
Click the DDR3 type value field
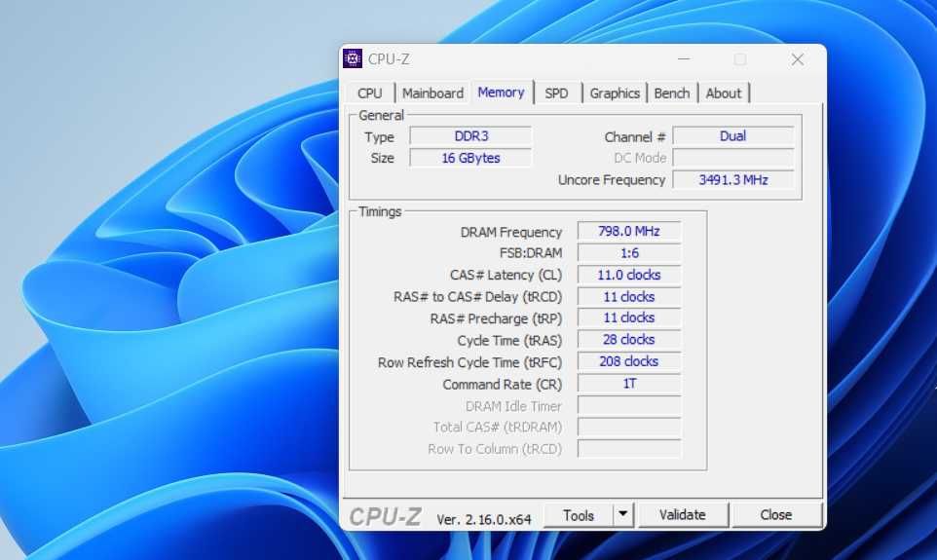coord(470,136)
